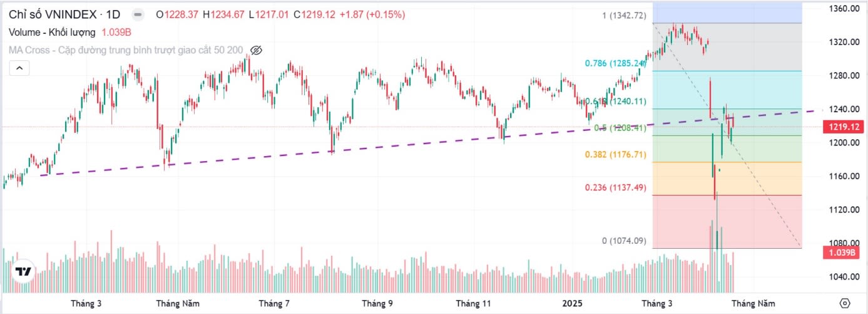The height and width of the screenshot is (314, 868).
Task: Select the Volume - Khối lượng indicator legend
Action: [52, 32]
